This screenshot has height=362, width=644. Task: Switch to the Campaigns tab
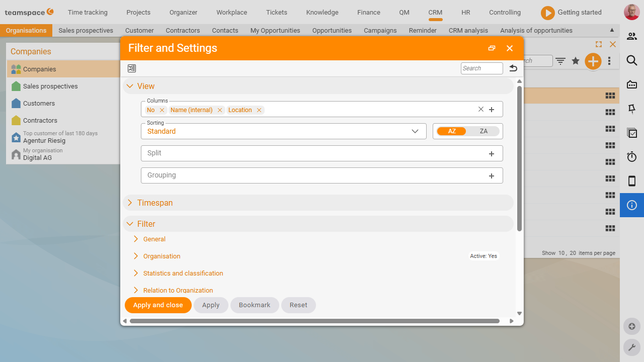[380, 30]
